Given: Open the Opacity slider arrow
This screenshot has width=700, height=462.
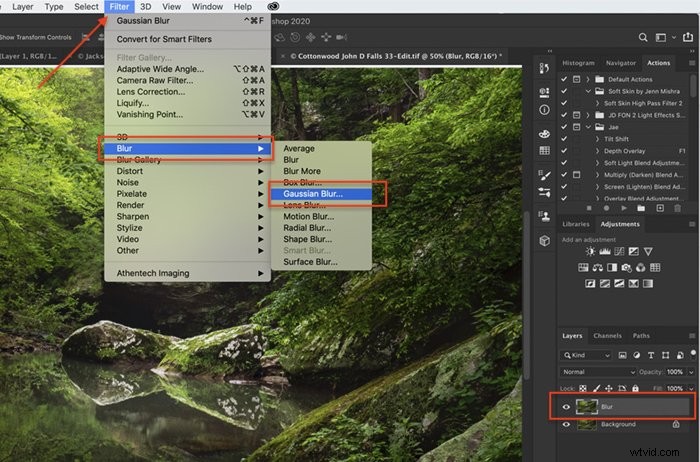Looking at the screenshot, I should coord(692,372).
